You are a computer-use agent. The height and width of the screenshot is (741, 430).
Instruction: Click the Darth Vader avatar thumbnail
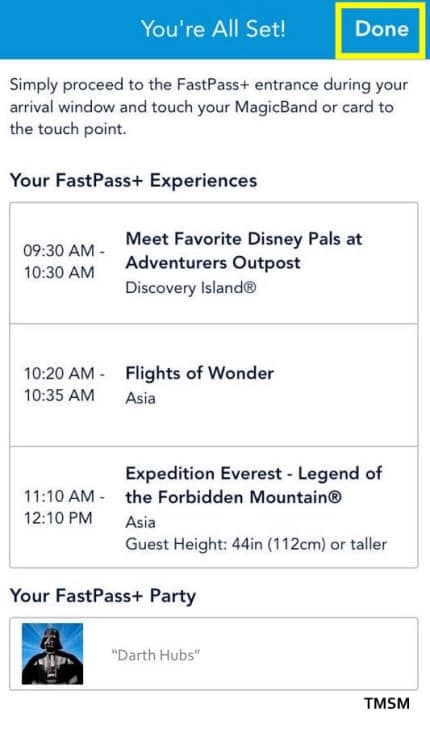(52, 654)
